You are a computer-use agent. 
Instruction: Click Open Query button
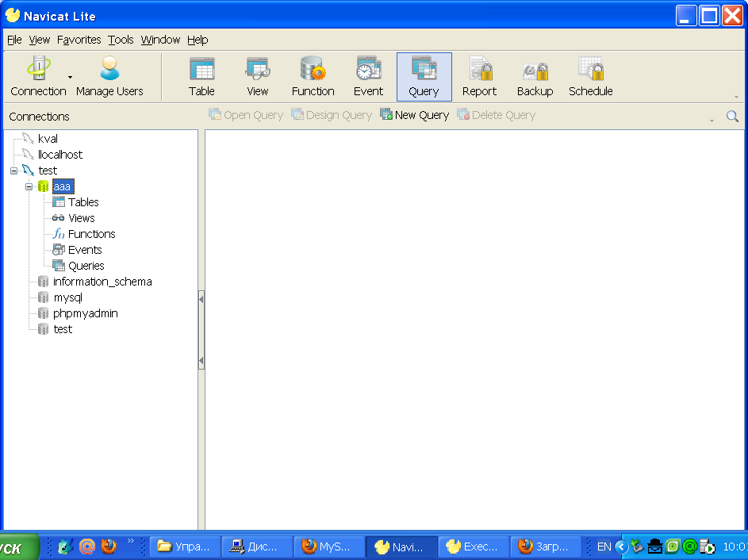point(246,115)
